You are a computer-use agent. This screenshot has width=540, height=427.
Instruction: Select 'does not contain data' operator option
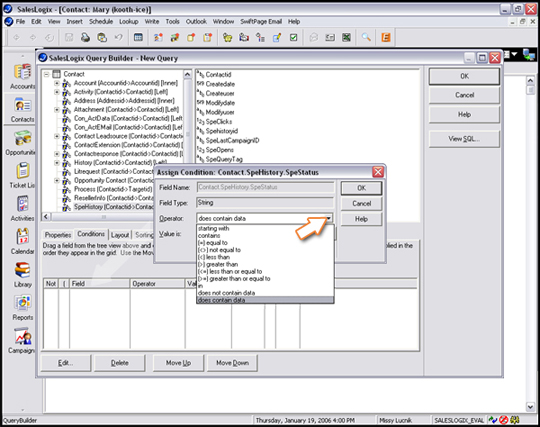point(265,293)
